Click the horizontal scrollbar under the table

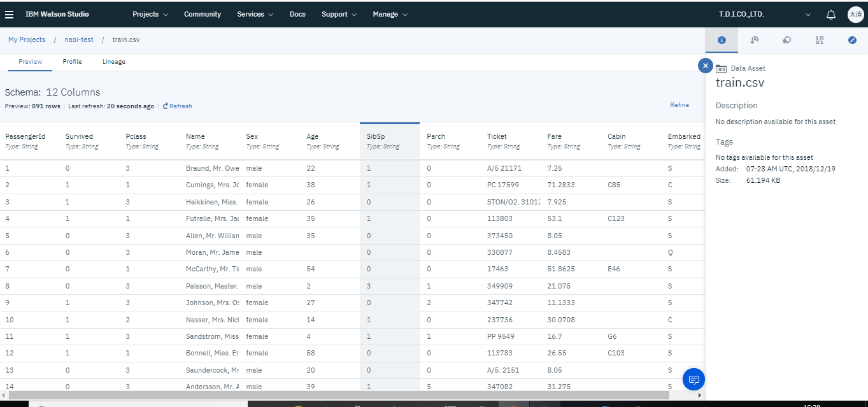click(338, 395)
